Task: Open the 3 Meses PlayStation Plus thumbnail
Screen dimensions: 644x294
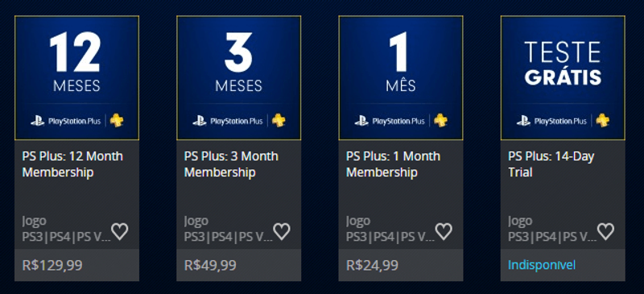Action: (x=238, y=78)
